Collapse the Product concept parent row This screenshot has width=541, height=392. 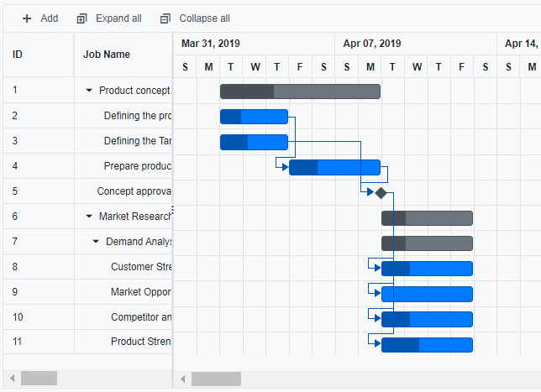89,91
